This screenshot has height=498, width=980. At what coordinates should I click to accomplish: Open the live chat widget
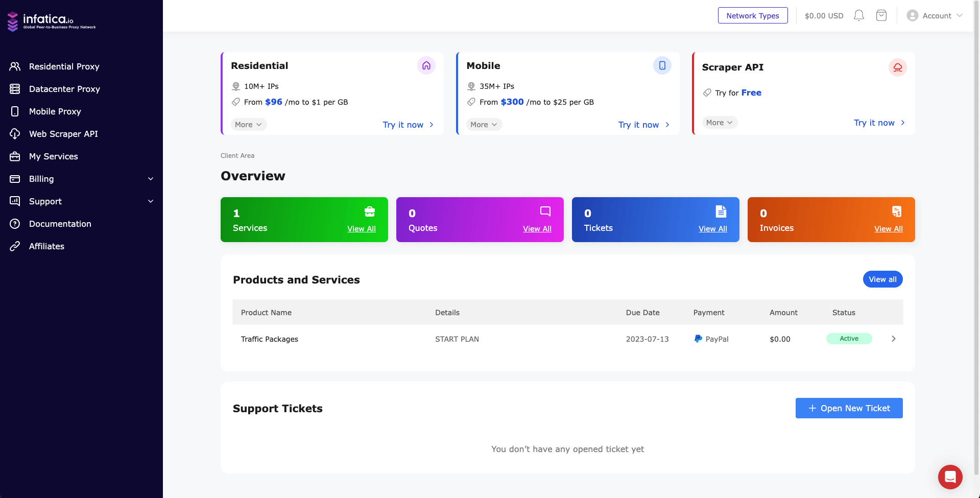point(950,477)
